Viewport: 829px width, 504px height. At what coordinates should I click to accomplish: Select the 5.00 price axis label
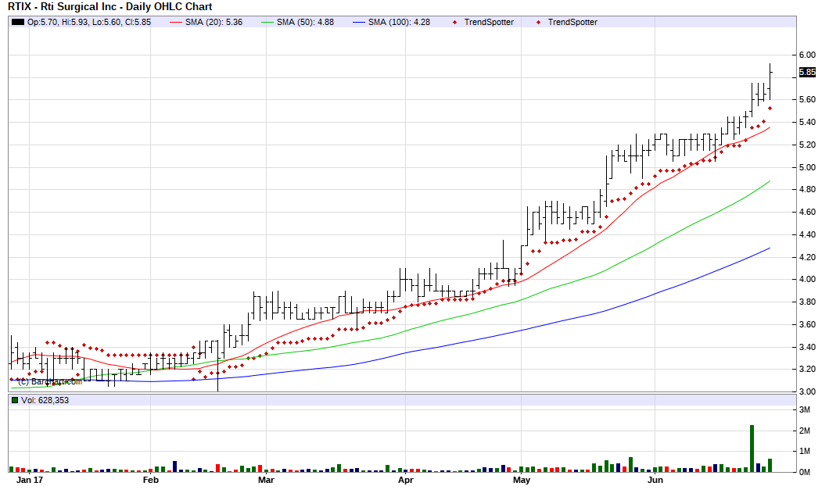coord(807,167)
